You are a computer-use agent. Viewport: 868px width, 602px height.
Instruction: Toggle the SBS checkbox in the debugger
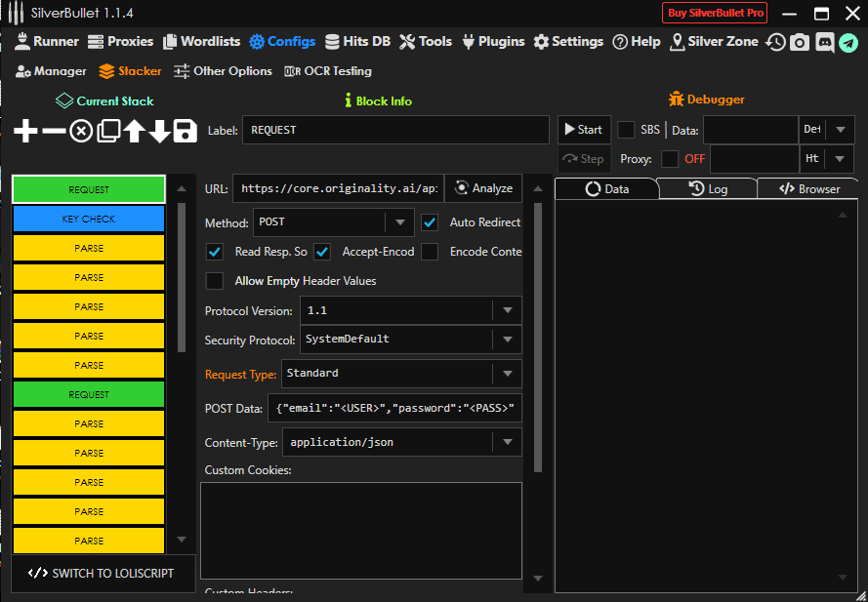click(x=626, y=130)
